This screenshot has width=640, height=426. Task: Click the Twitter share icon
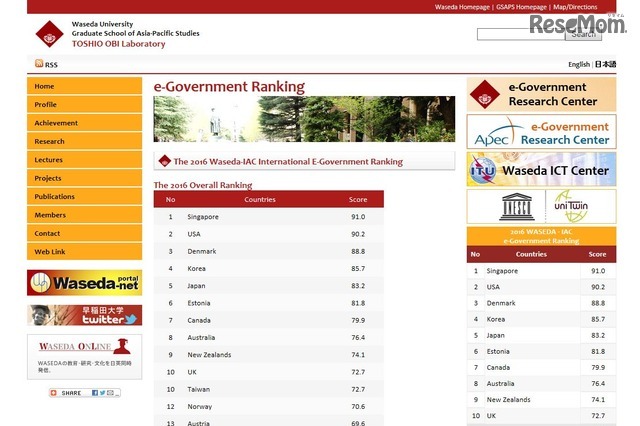(102, 393)
